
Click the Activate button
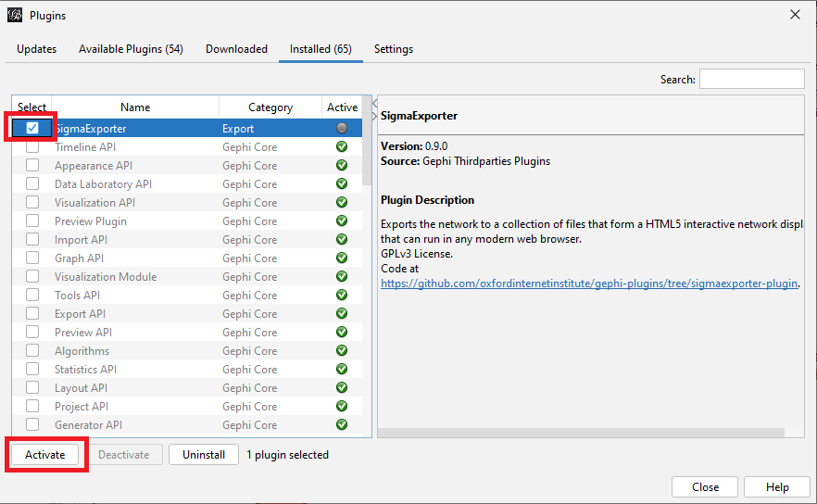pos(45,455)
